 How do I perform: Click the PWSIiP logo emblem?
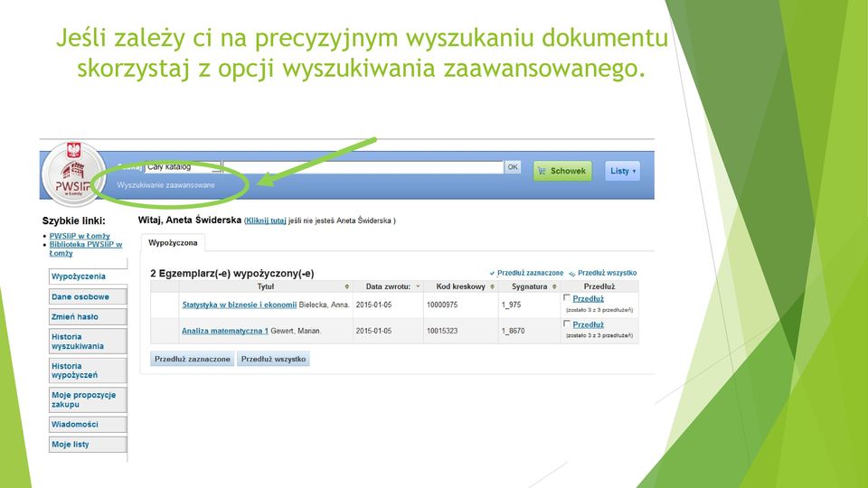73,174
